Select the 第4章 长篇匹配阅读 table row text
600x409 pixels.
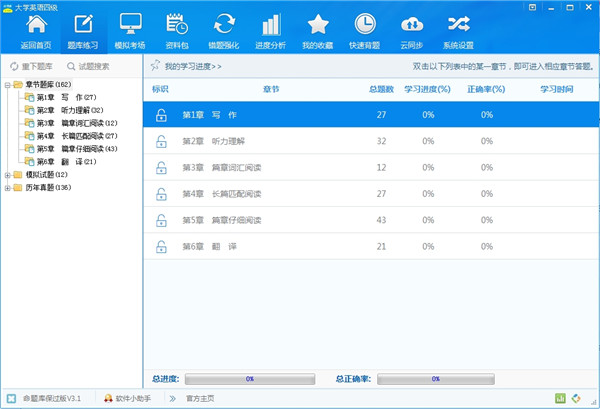pyautogui.click(x=222, y=194)
